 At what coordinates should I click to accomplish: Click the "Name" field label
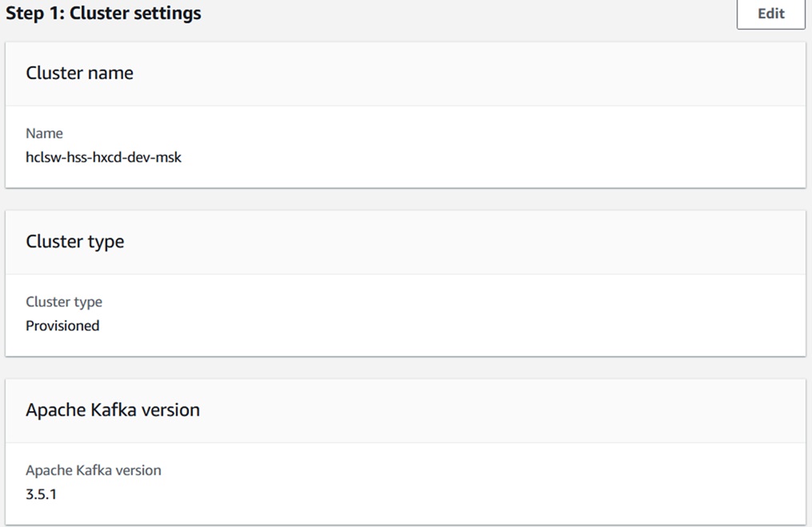click(44, 134)
